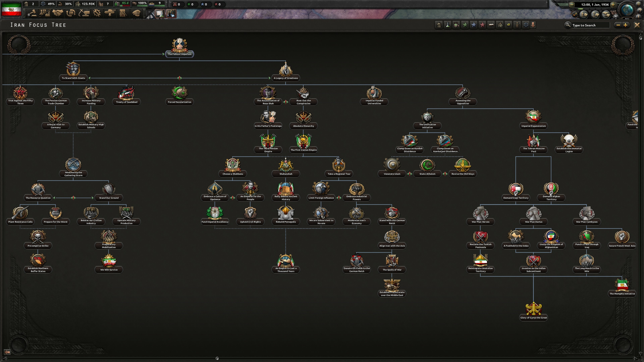Switch to the terrain map mode tab
644x362 pixels.
point(160,13)
